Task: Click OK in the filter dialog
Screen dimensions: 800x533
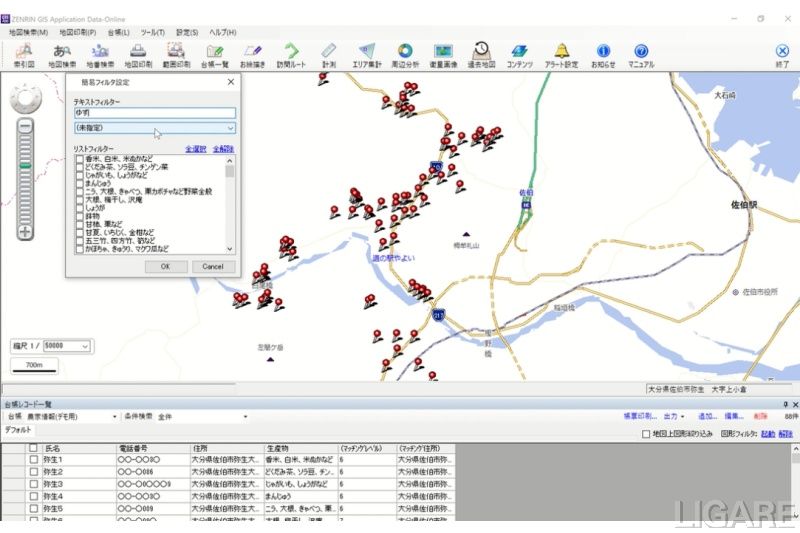Action: [x=166, y=267]
